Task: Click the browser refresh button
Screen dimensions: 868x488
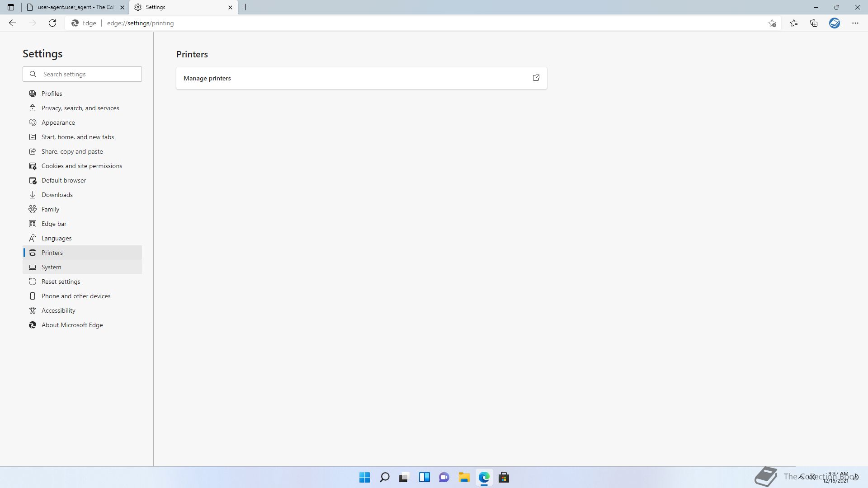Action: pos(52,23)
